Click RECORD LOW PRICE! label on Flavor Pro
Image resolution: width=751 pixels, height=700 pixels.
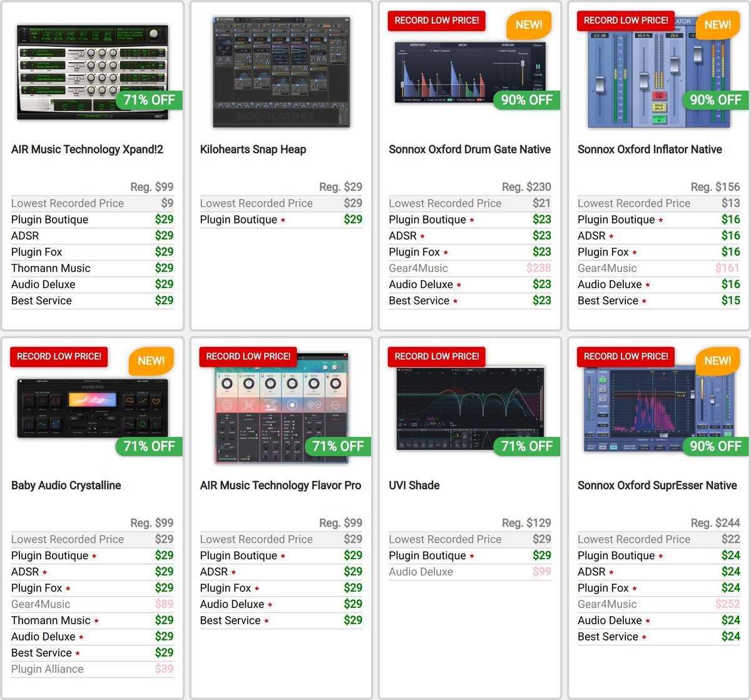pyautogui.click(x=248, y=356)
